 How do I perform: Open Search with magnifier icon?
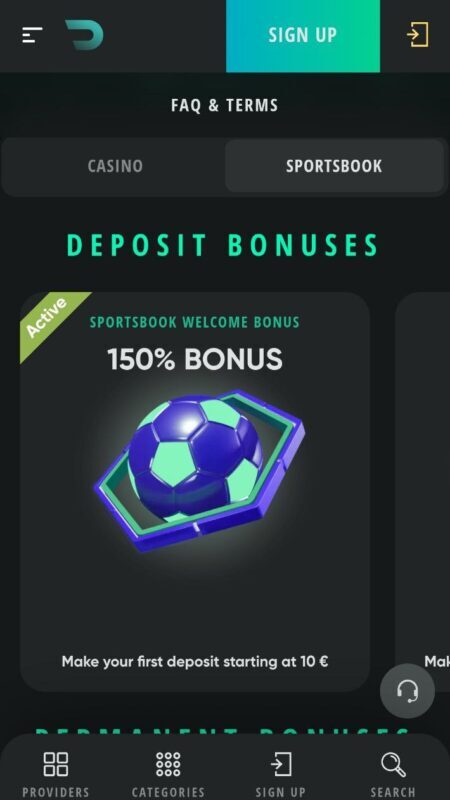point(393,764)
